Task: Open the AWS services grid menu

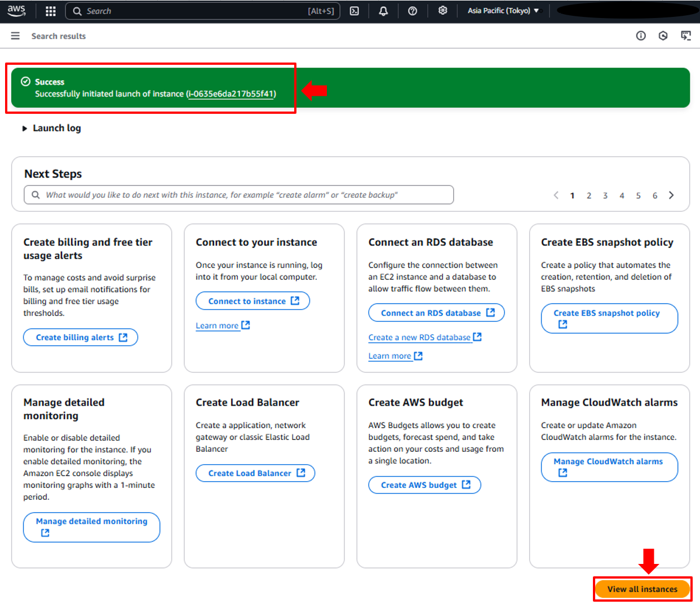Action: 51,11
